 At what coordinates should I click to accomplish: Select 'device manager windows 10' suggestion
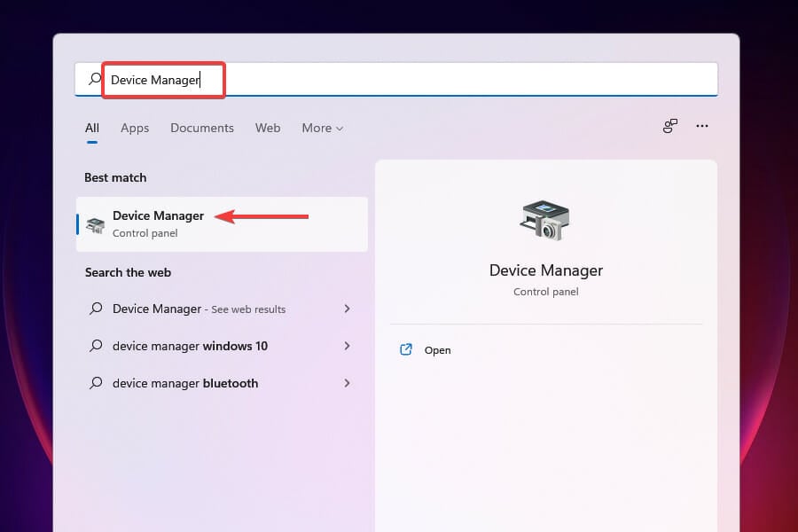(222, 346)
